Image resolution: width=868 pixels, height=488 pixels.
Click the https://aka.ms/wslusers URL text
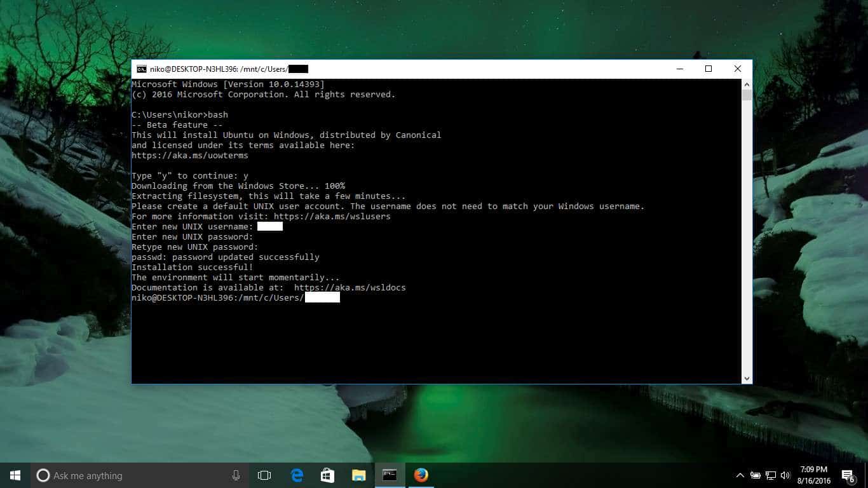332,217
